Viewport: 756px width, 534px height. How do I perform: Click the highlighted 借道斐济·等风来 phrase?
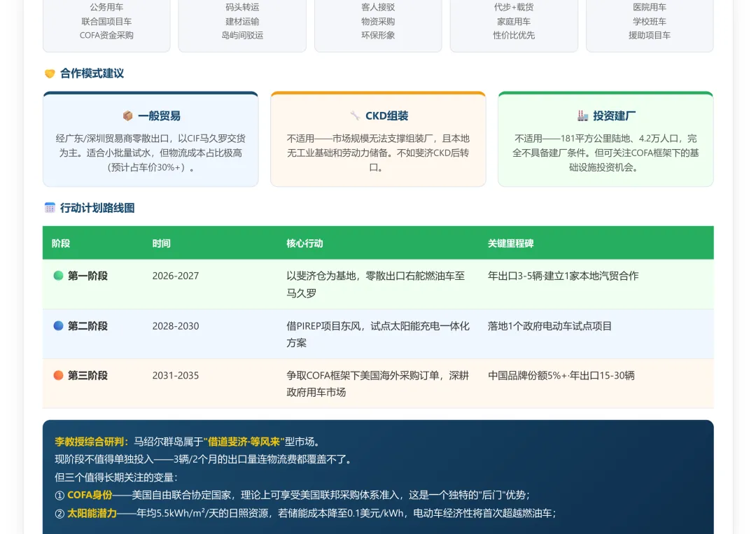click(244, 442)
